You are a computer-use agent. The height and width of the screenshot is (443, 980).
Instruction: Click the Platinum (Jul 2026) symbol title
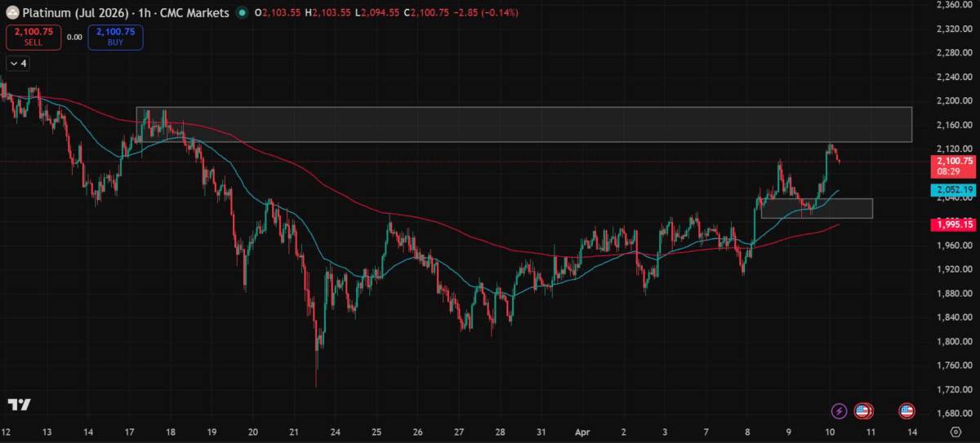(74, 13)
